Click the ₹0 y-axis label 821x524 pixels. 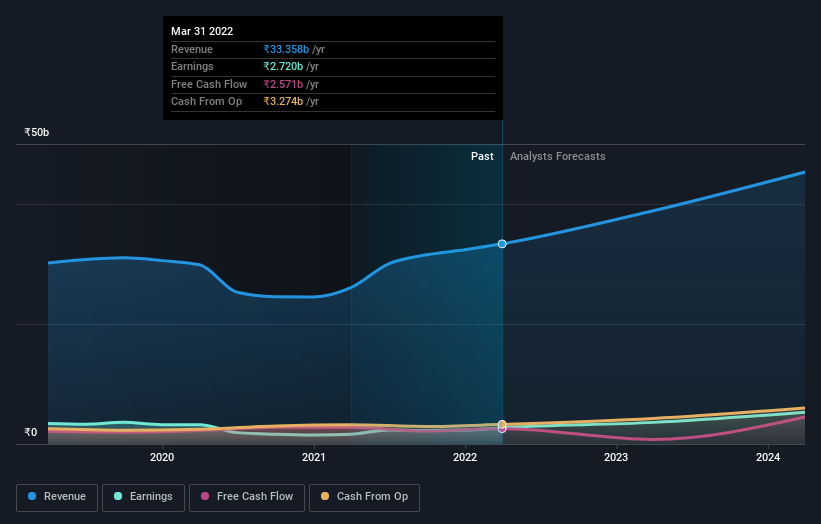[x=31, y=432]
